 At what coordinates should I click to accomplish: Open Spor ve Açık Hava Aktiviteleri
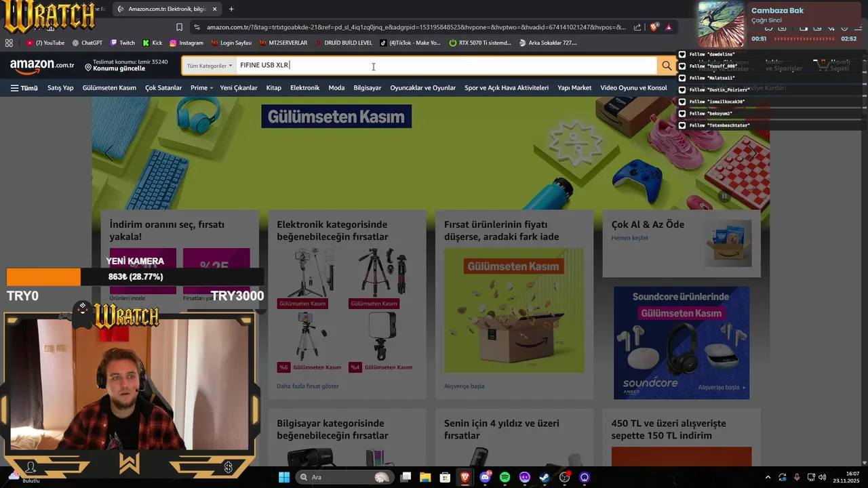(x=507, y=88)
